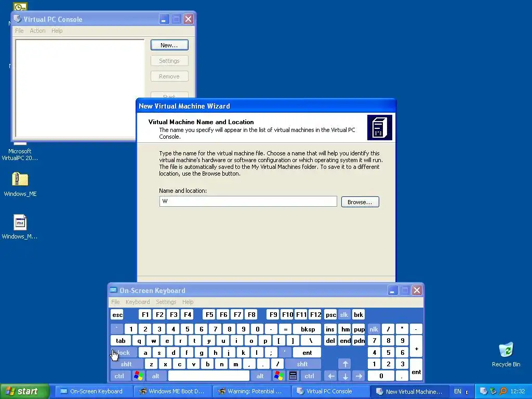The image size is (532, 399).
Task: Click the letter w key
Action: [153, 341]
